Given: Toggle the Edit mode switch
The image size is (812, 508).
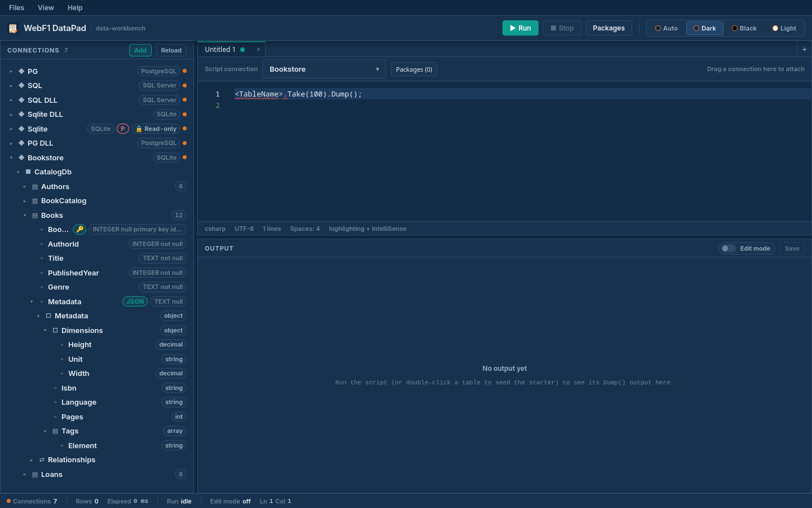Looking at the screenshot, I should coord(729,248).
